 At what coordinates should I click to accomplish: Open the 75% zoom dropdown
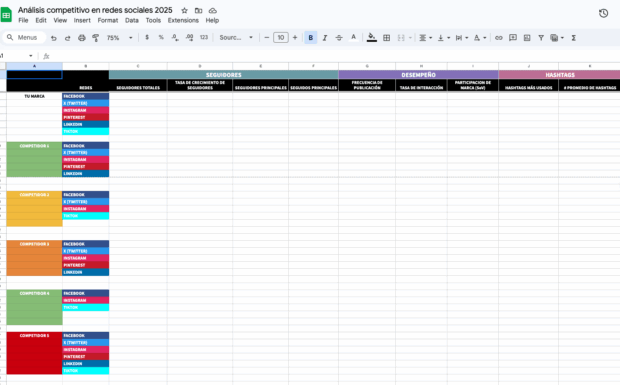click(x=119, y=38)
